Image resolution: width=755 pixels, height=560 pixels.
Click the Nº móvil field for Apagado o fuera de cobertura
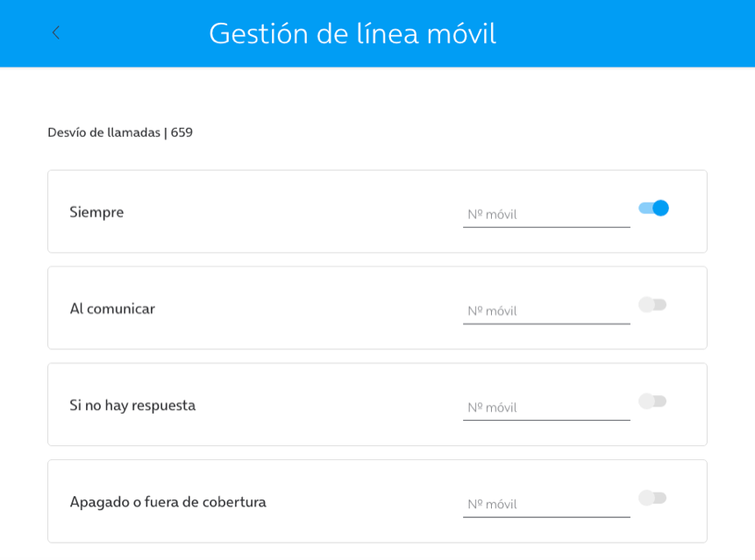(x=545, y=504)
